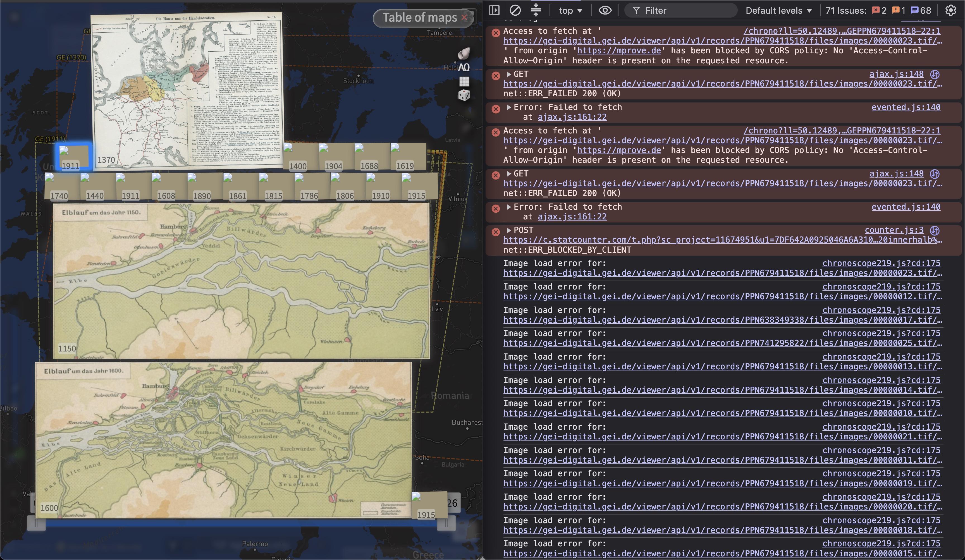Click the AΩ alphabet icon
The width and height of the screenshot is (965, 560).
point(464,67)
